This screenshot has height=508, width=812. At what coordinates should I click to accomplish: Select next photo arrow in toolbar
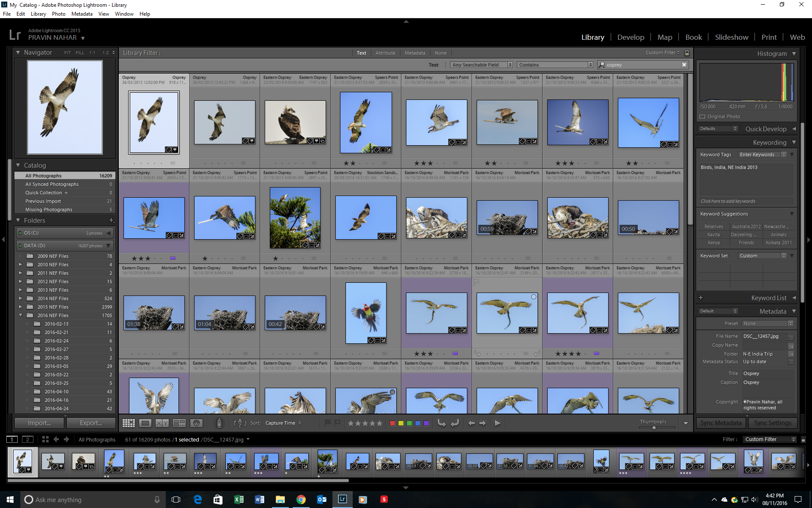click(x=483, y=423)
